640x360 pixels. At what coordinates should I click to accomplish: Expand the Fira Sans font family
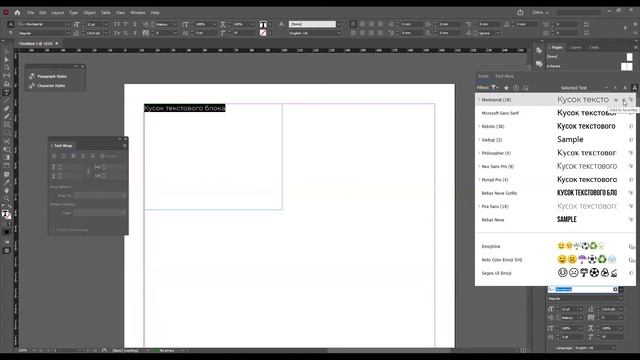tap(479, 207)
